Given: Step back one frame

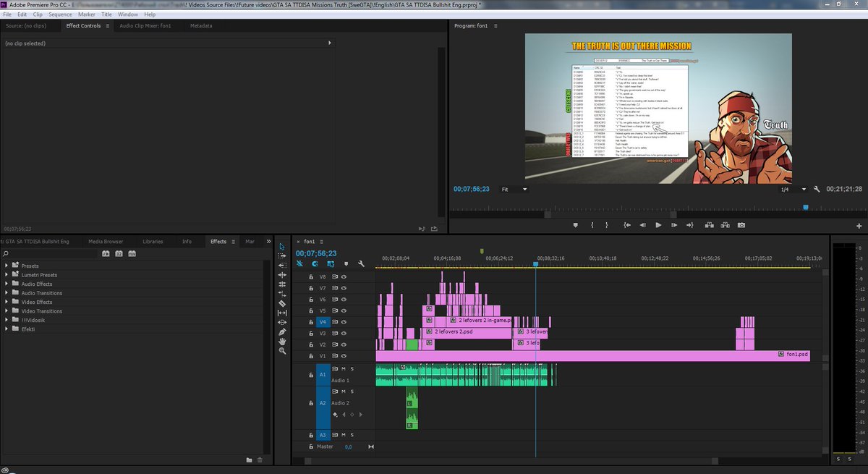Looking at the screenshot, I should click(x=642, y=225).
